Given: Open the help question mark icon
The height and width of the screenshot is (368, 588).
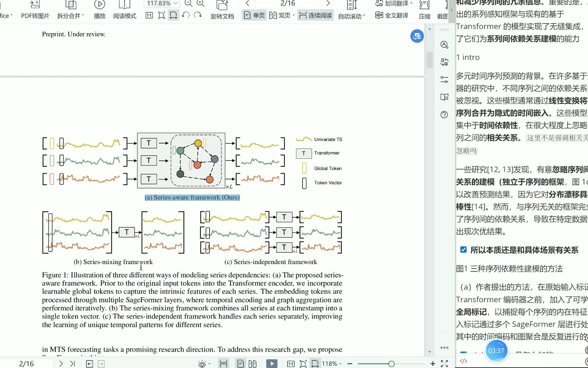Looking at the screenshot, I should point(444,114).
